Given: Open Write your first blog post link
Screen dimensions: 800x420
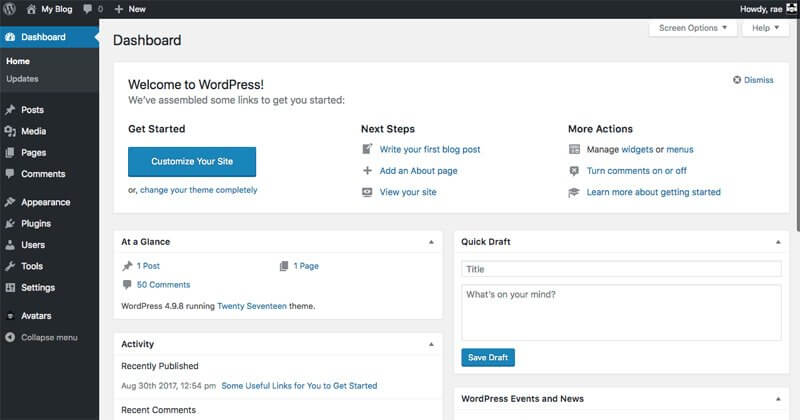Looking at the screenshot, I should tap(430, 149).
